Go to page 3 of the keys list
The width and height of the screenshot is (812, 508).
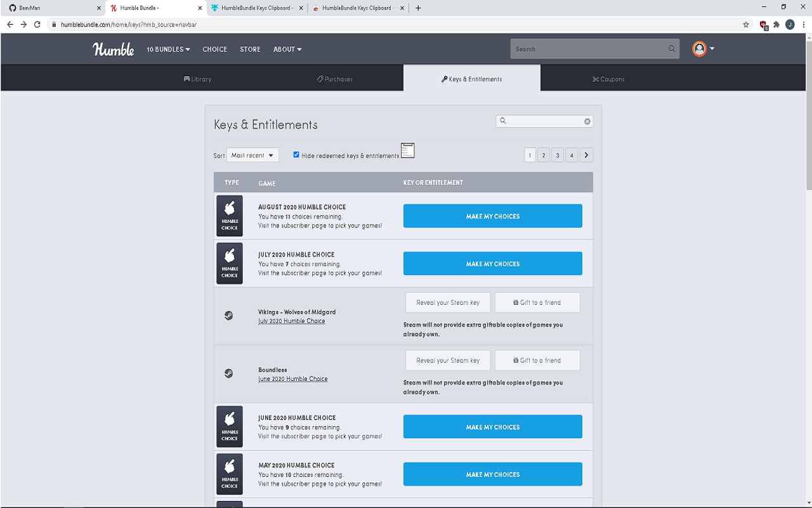coord(558,154)
